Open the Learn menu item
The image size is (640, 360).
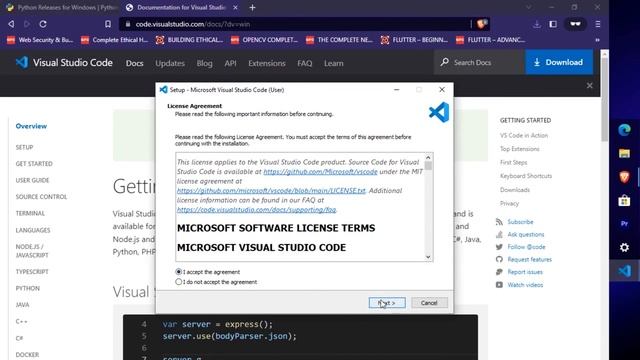(333, 63)
